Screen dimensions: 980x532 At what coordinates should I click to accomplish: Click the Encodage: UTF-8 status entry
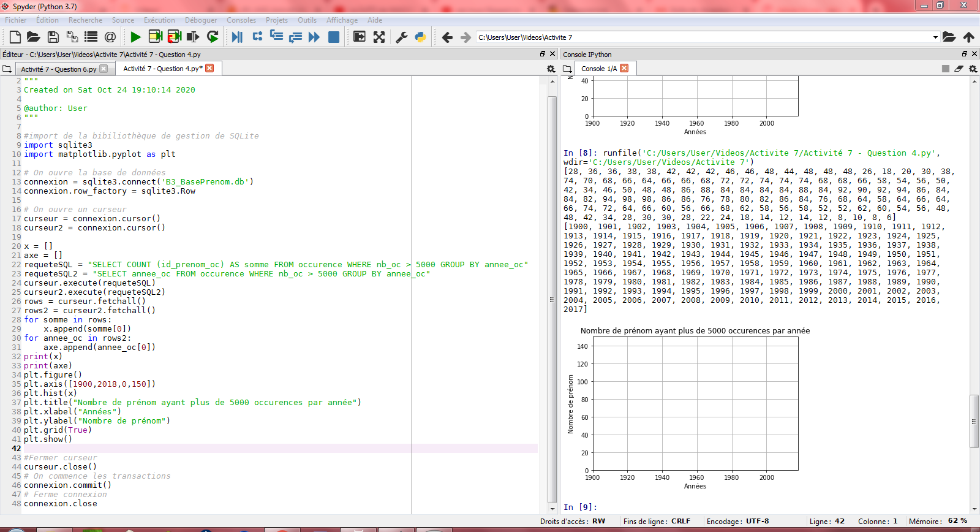[738, 521]
